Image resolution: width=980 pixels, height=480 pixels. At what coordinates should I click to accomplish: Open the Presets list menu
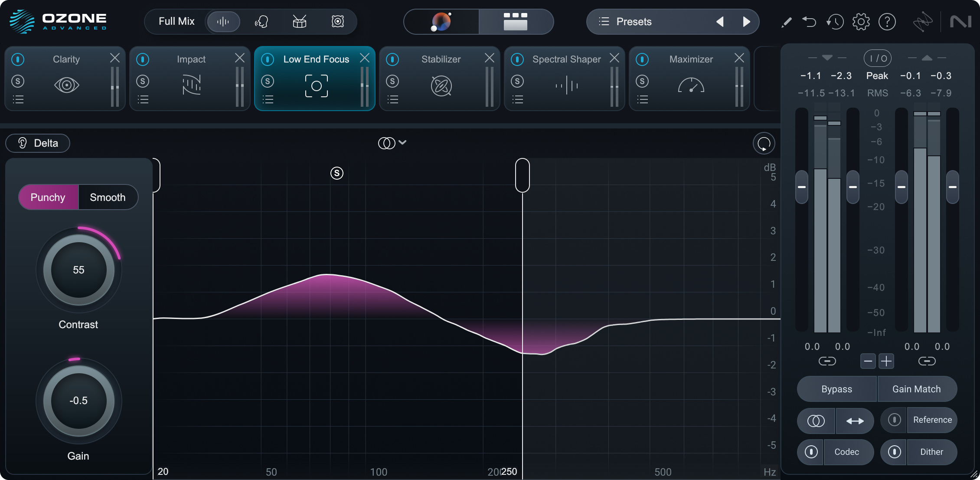click(x=626, y=22)
